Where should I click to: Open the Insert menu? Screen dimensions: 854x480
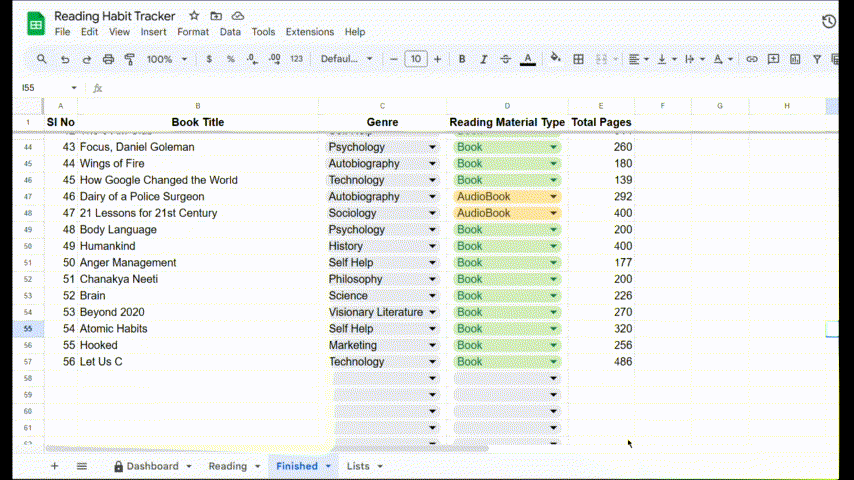point(154,32)
